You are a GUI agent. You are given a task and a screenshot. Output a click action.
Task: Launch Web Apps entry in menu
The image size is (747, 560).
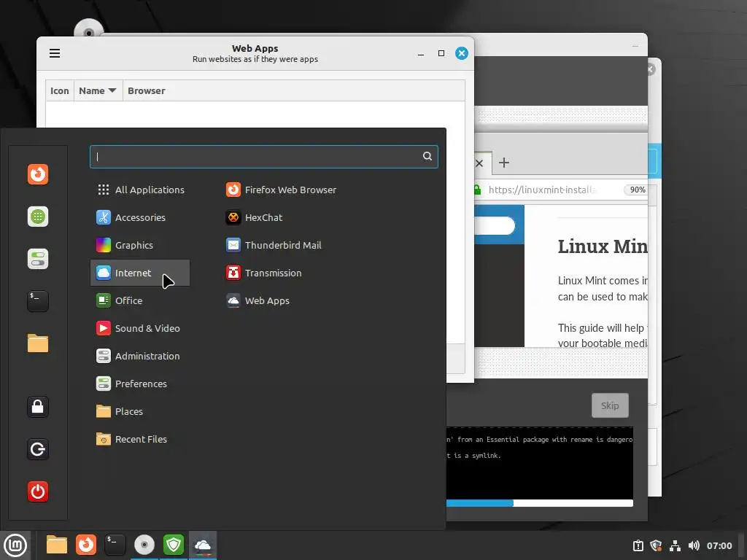[x=258, y=300]
